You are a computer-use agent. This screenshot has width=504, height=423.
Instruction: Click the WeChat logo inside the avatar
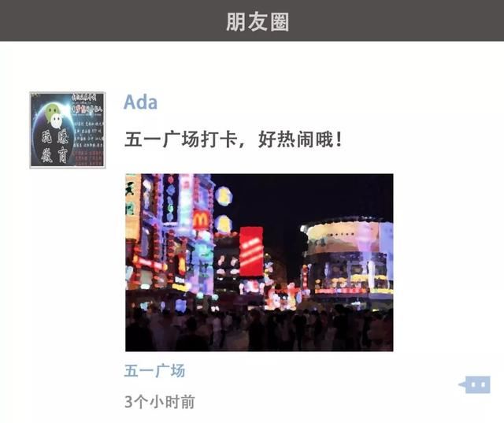(x=54, y=116)
